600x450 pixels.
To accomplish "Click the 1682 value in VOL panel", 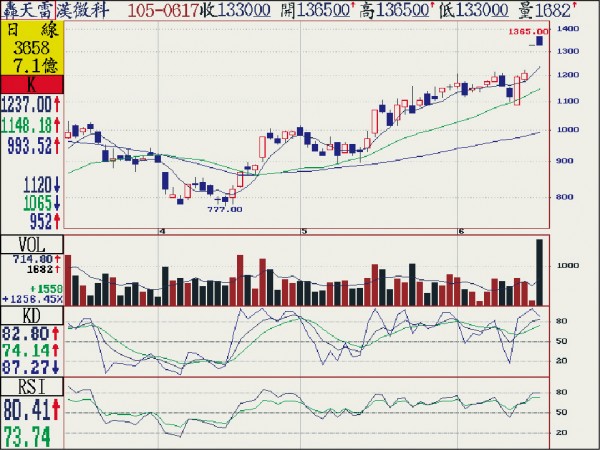I will (x=44, y=269).
